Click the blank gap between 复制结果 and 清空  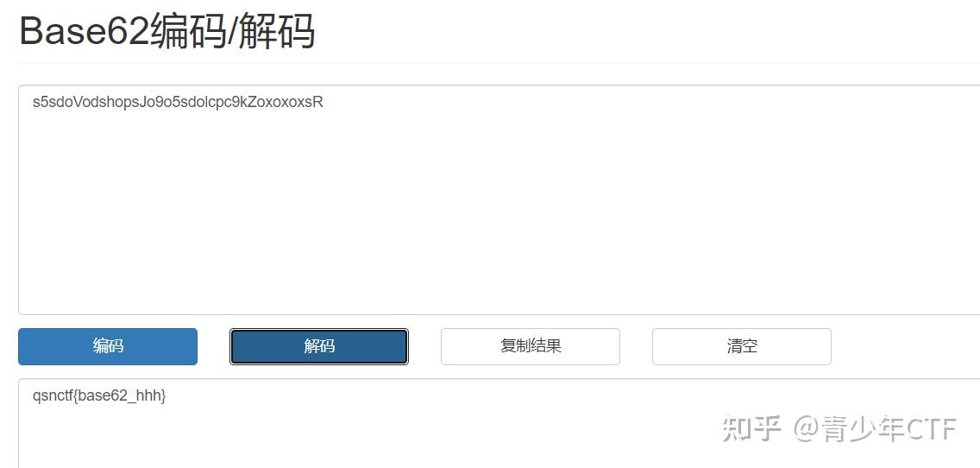(x=637, y=346)
